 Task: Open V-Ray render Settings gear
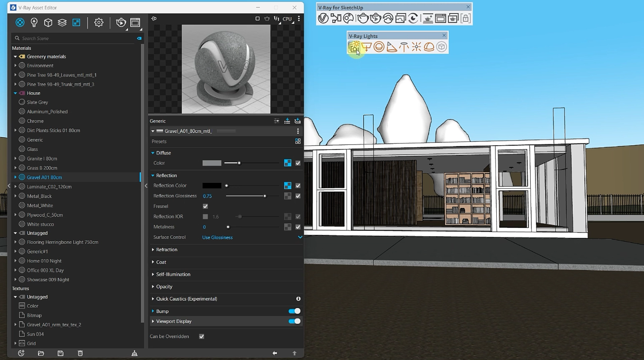(x=99, y=22)
